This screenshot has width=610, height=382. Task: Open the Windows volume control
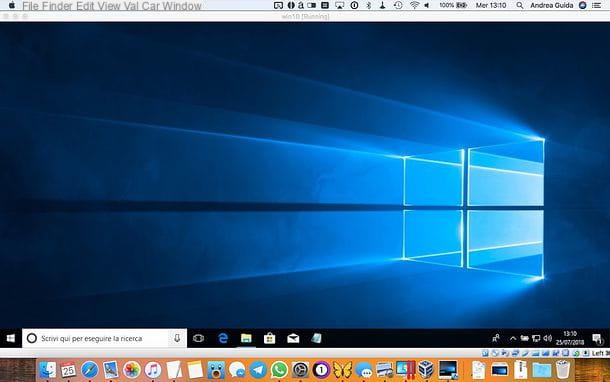point(547,338)
